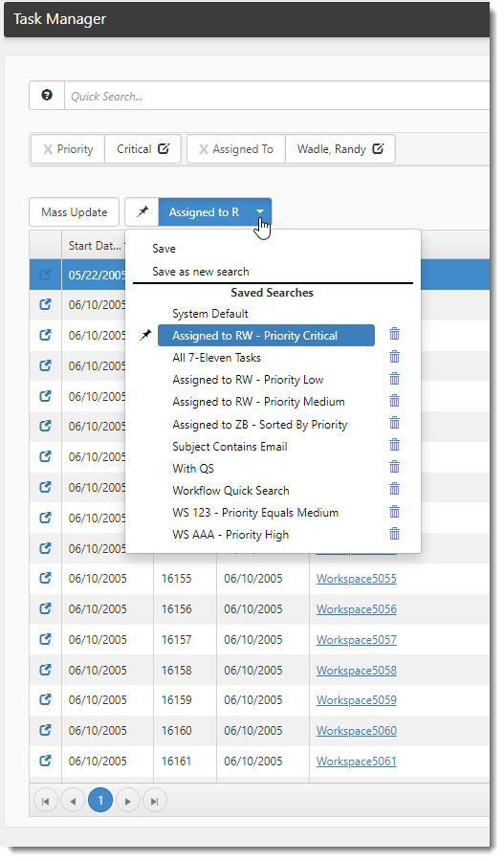504x861 pixels.
Task: Open task 16161 row edit icon
Action: click(x=46, y=761)
